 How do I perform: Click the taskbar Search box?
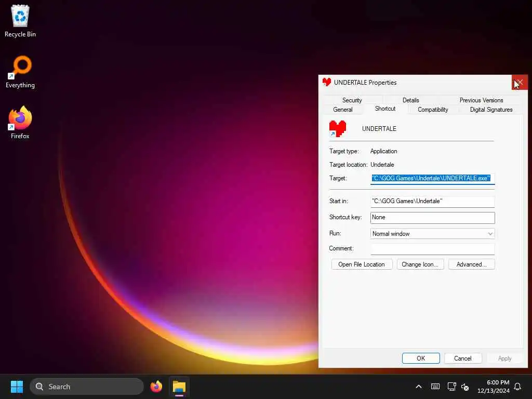point(87,387)
